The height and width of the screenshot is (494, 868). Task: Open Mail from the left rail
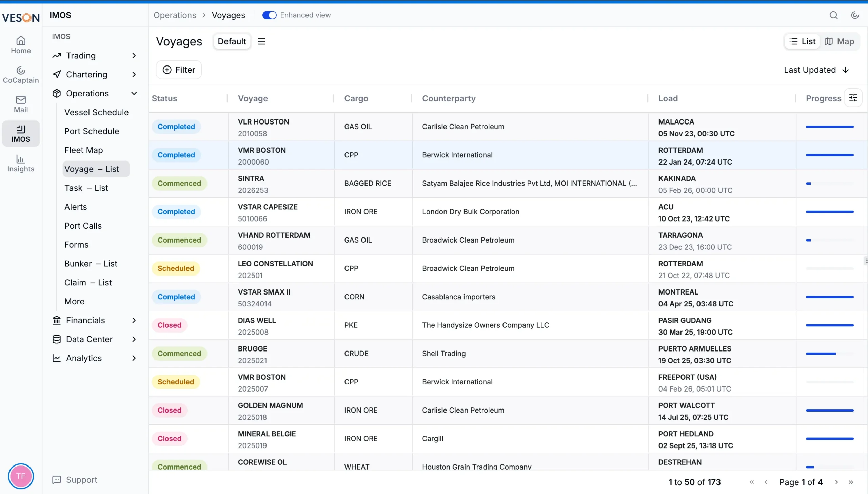point(21,104)
